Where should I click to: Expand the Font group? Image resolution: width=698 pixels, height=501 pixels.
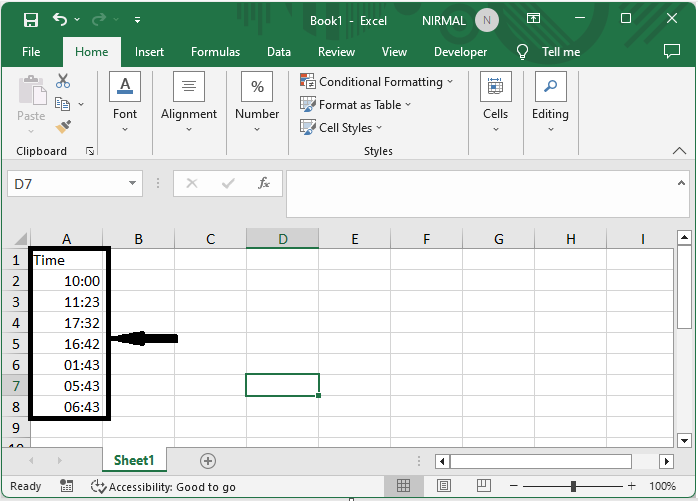click(125, 103)
